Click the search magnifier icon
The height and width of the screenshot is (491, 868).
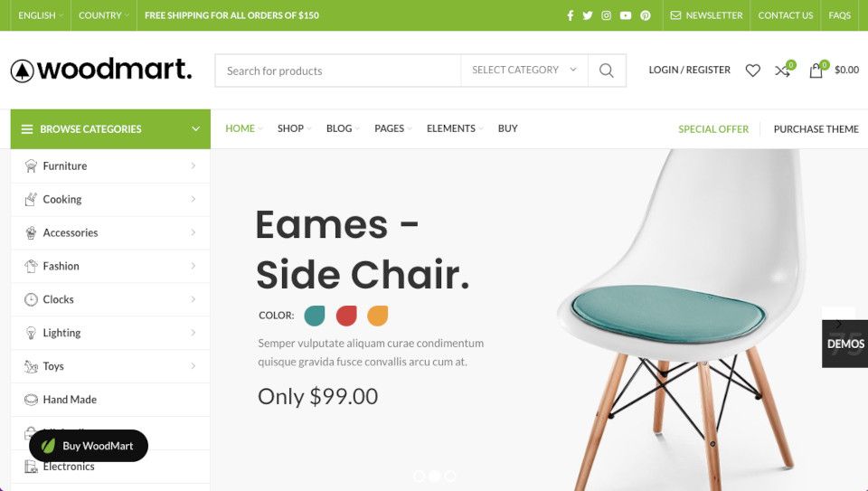point(607,71)
